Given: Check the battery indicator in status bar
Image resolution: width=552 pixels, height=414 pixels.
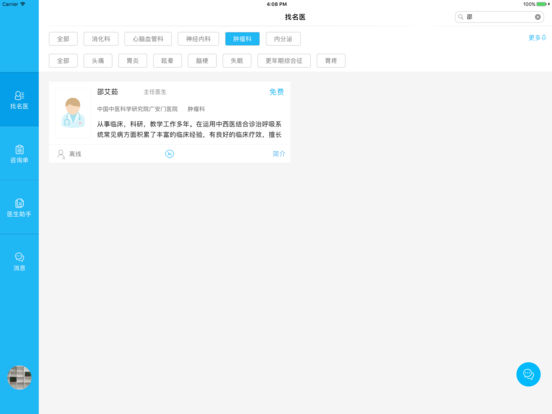Looking at the screenshot, I should point(541,4).
